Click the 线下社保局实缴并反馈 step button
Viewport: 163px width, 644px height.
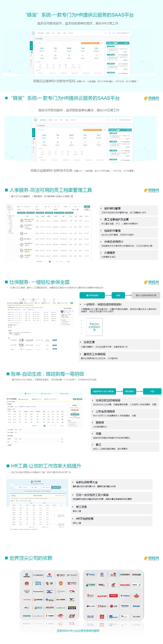(x=146, y=295)
